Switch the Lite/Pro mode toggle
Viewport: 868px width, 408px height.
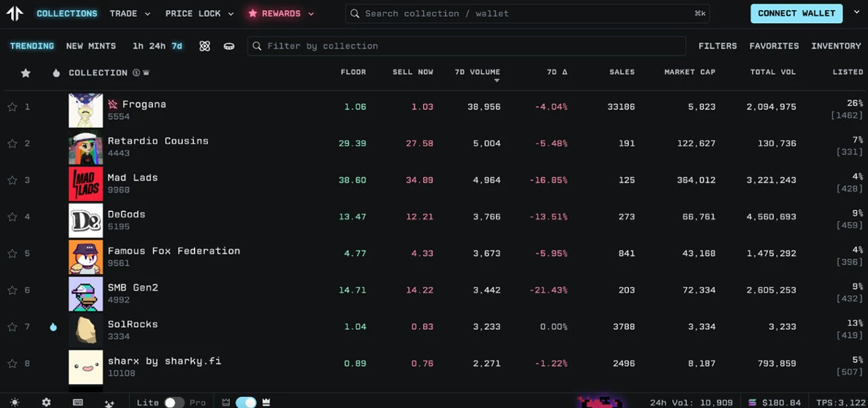click(174, 402)
